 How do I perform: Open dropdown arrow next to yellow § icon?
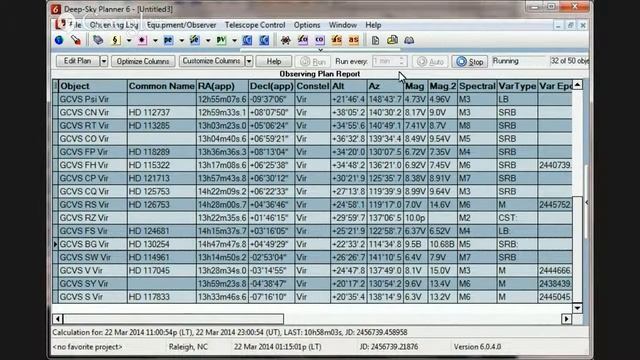(129, 40)
